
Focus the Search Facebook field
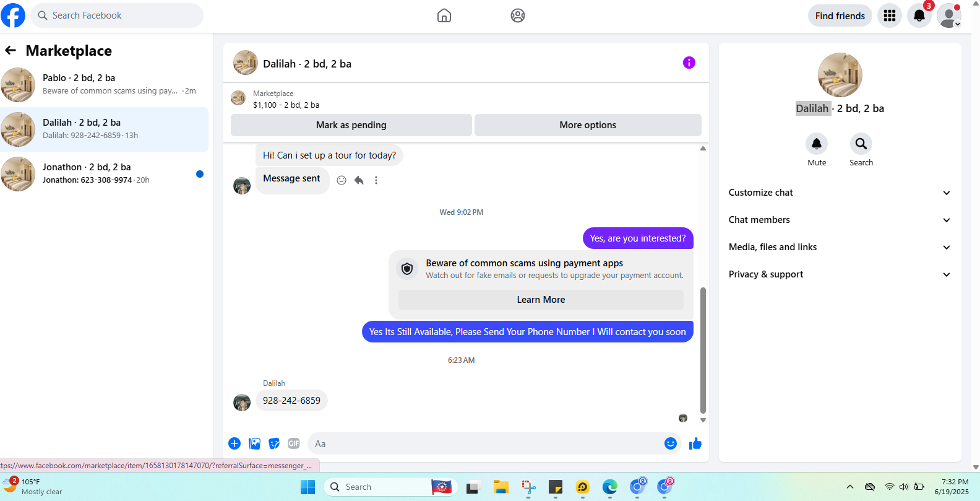117,15
